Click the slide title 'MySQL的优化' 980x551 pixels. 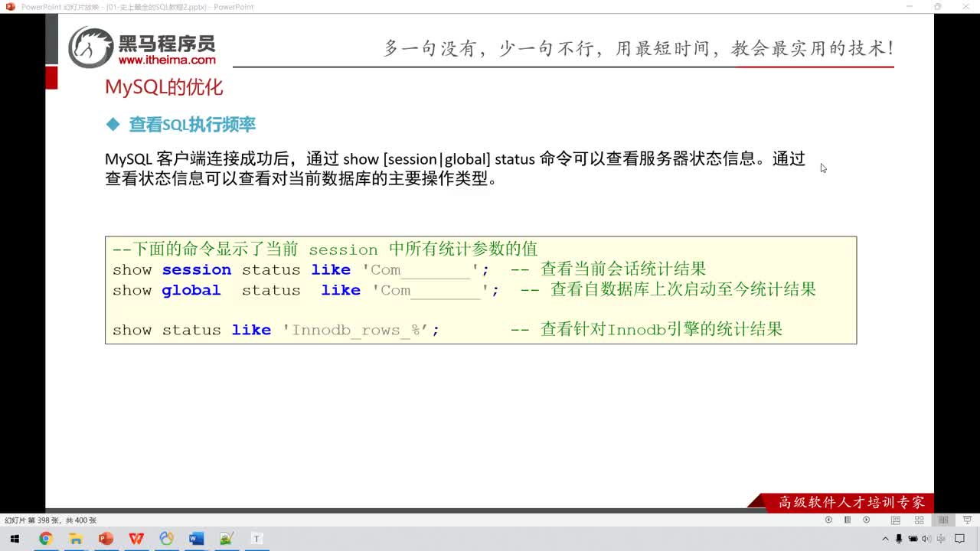[x=164, y=87]
